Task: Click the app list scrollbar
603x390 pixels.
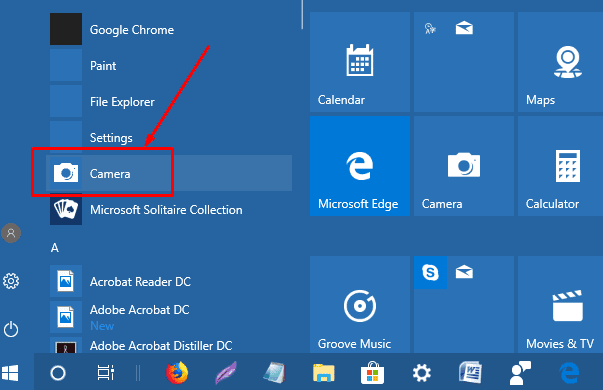Action: (x=302, y=15)
